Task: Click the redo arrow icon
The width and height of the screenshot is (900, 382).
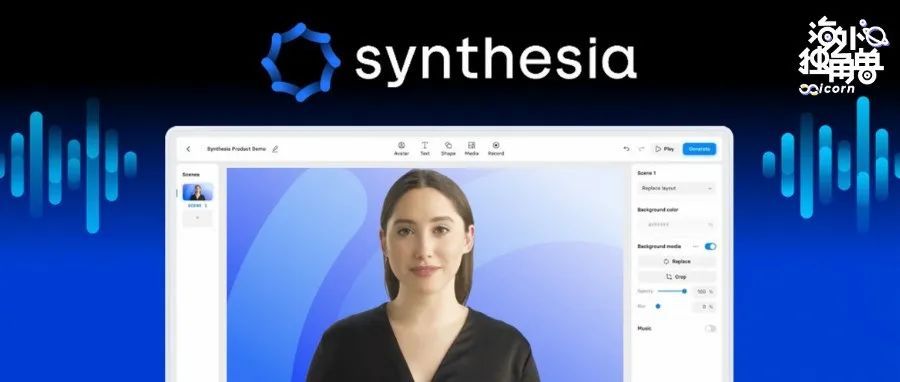Action: 641,149
